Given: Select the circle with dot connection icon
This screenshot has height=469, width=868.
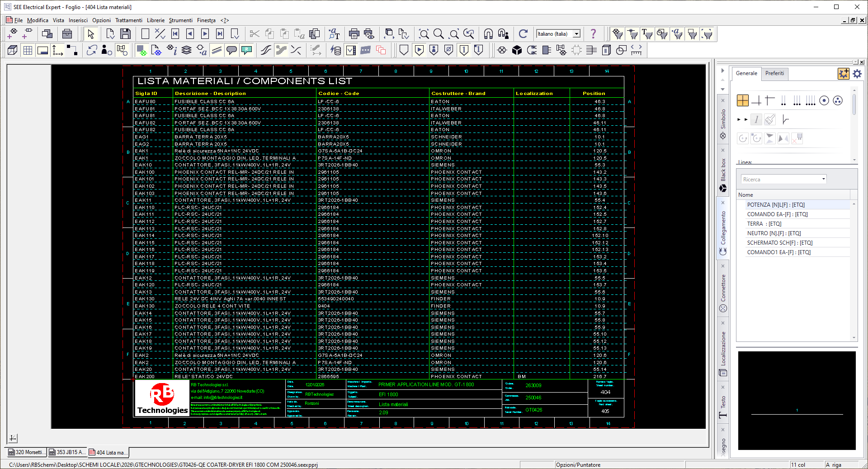Looking at the screenshot, I should 824,100.
